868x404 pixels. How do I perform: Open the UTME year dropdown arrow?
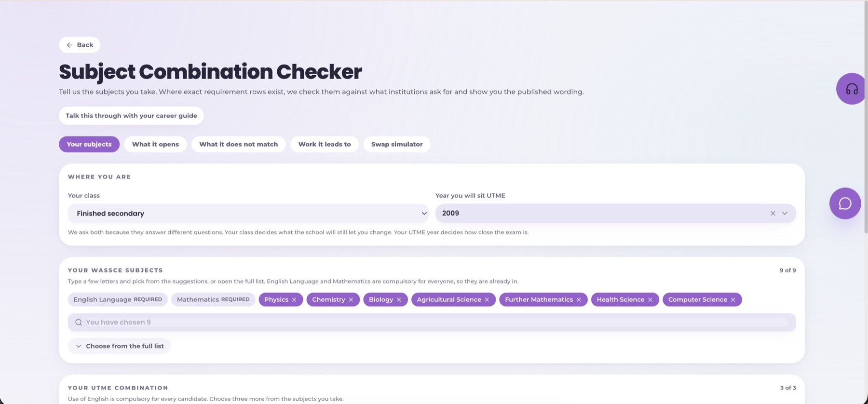(x=785, y=213)
